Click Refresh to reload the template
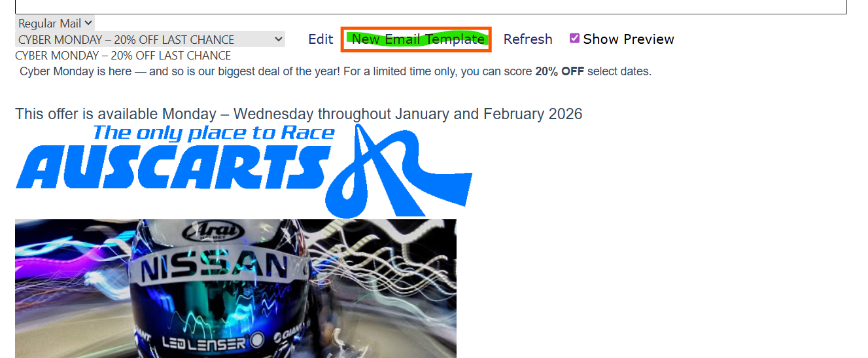Screen dimensions: 868x358 point(528,39)
